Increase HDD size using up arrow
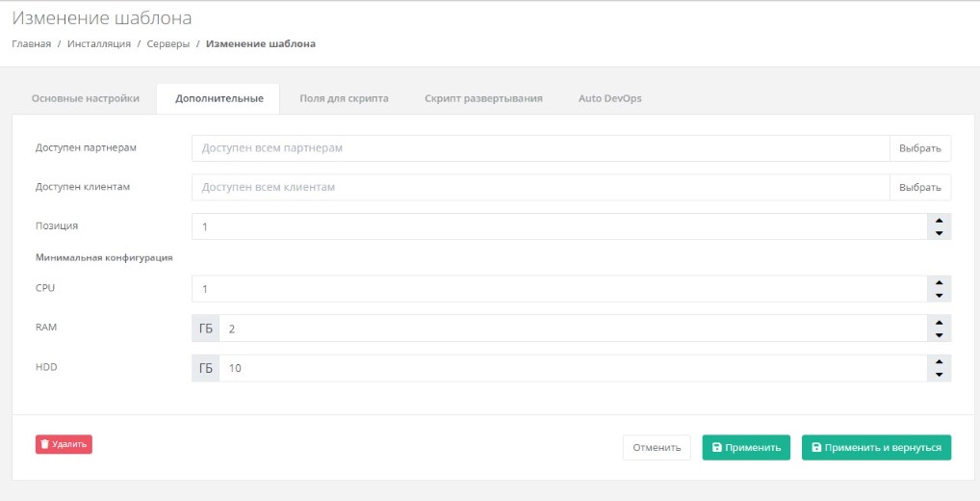 [x=939, y=362]
